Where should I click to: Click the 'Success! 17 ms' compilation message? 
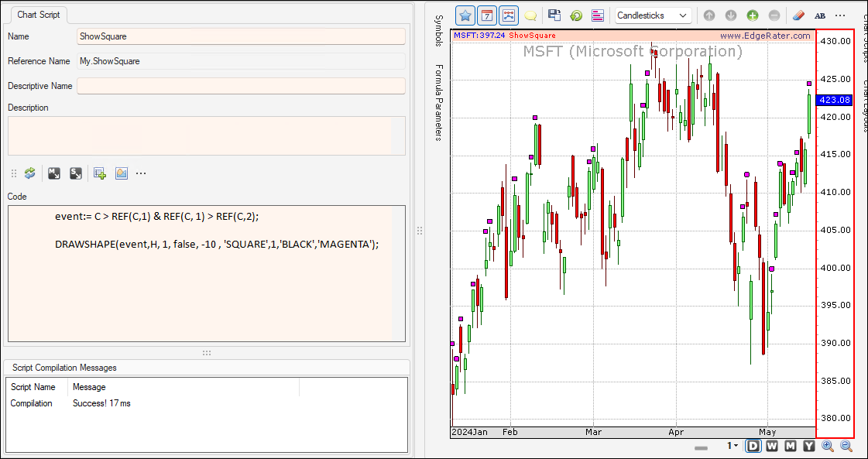[102, 403]
